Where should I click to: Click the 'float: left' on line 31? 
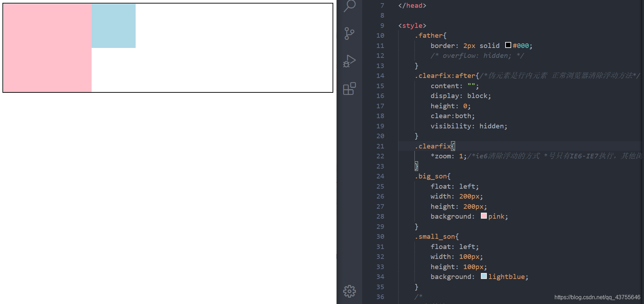(454, 247)
